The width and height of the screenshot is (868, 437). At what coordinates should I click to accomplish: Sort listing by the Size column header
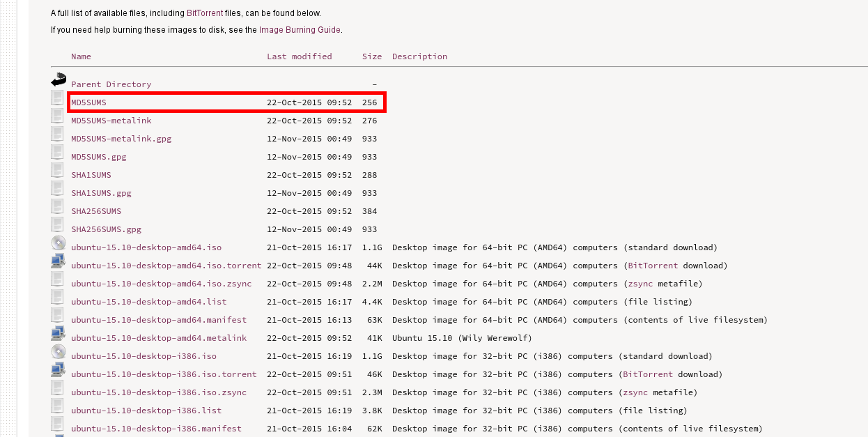tap(371, 56)
